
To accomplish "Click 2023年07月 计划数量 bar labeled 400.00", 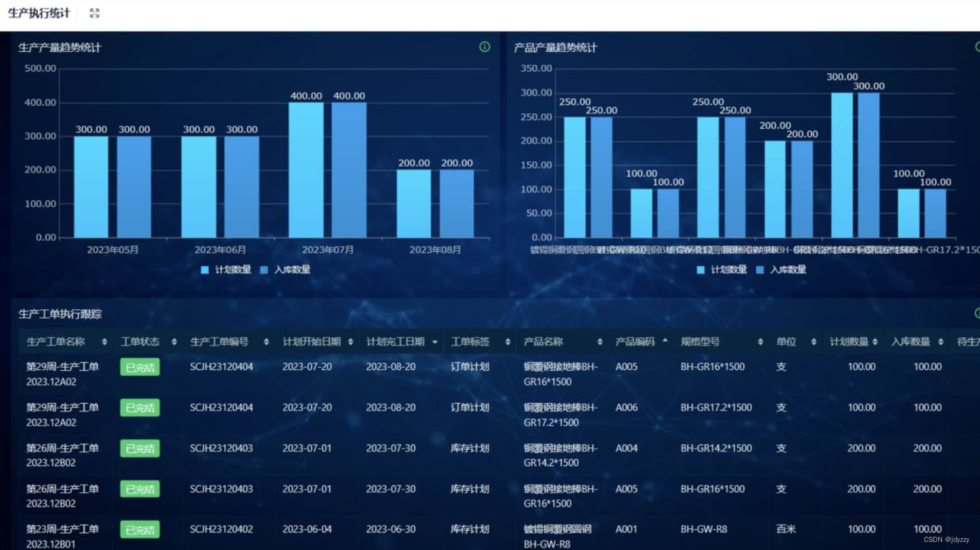I will (x=306, y=170).
